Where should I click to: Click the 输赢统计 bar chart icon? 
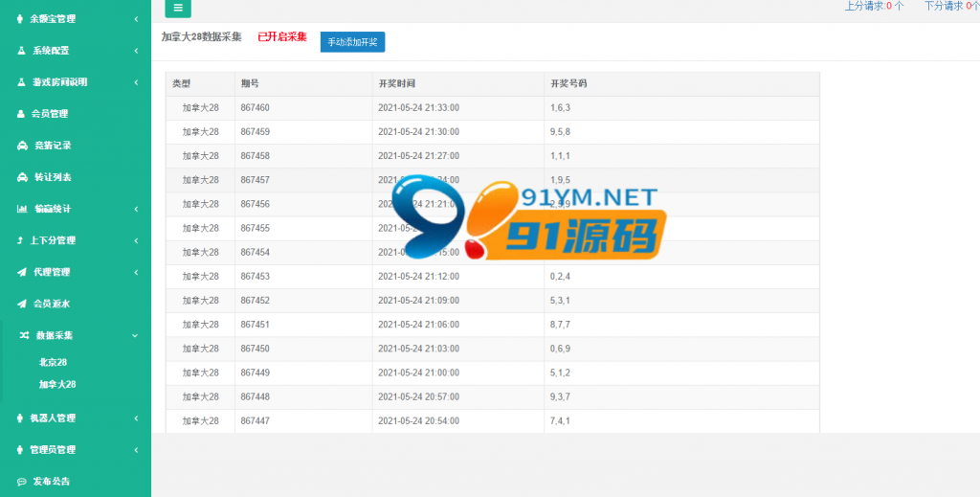pos(22,209)
